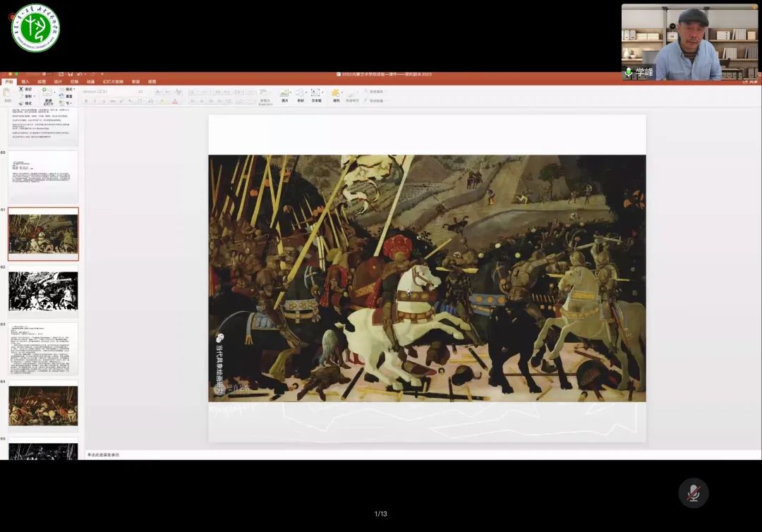Image resolution: width=762 pixels, height=532 pixels.
Task: Open the Shape Fill (形状填充) dropdown
Action: [375, 91]
